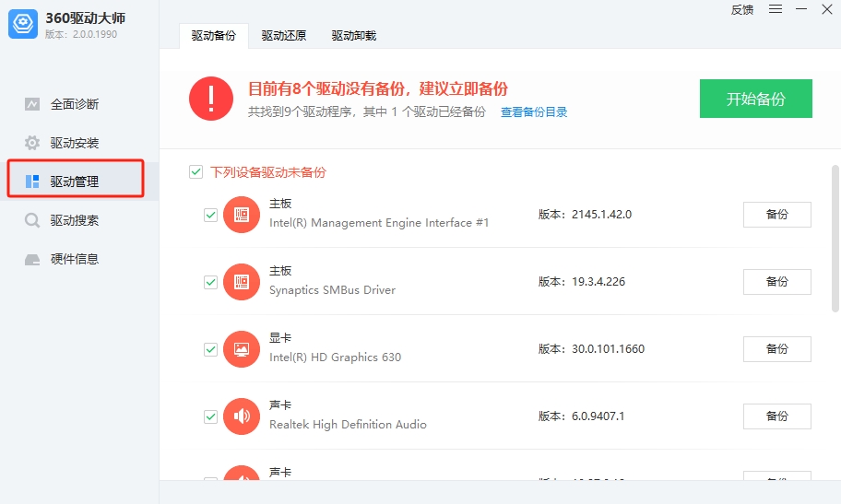
Task: Click the driver list vertical scrollbar
Action: pos(835,239)
